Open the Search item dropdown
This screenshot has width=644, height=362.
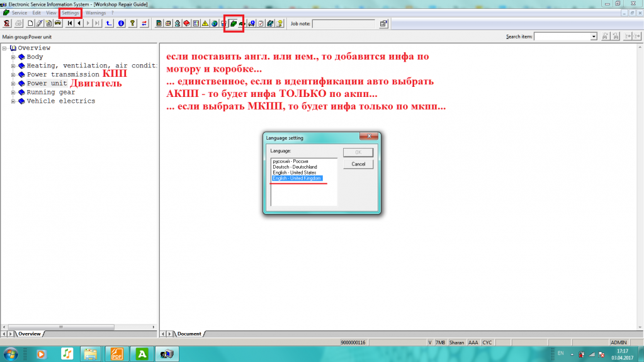(x=594, y=37)
